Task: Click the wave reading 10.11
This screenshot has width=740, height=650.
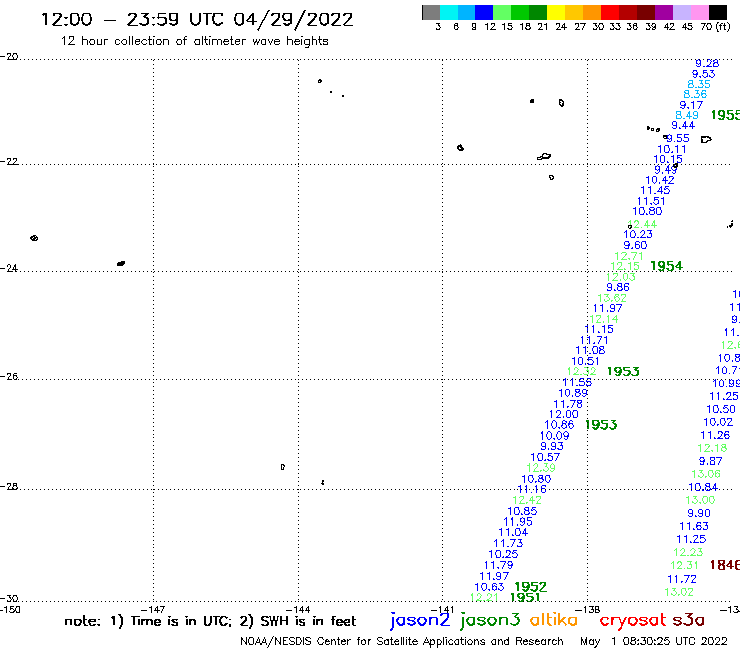Action: (672, 149)
